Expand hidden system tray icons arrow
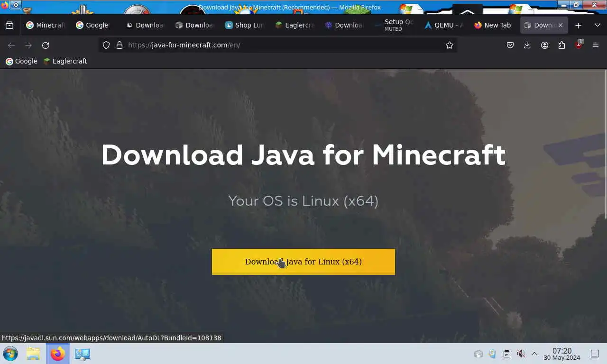Screen dimensions: 607x364 [x=534, y=354]
